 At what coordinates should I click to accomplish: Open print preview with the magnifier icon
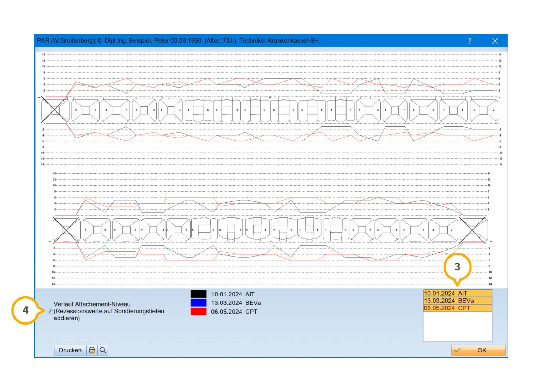pos(103,350)
